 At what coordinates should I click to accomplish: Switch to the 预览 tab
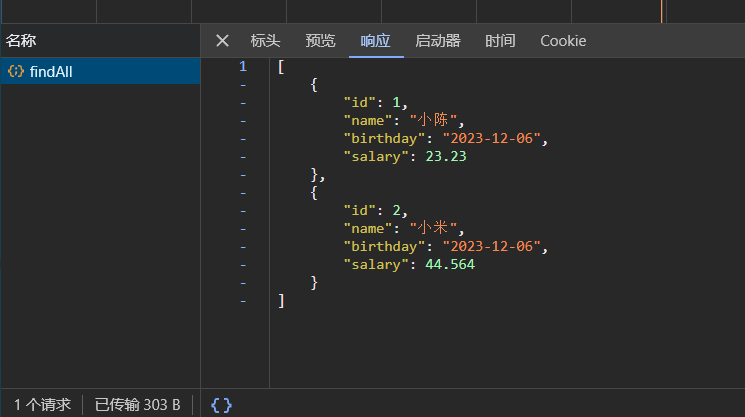point(320,41)
